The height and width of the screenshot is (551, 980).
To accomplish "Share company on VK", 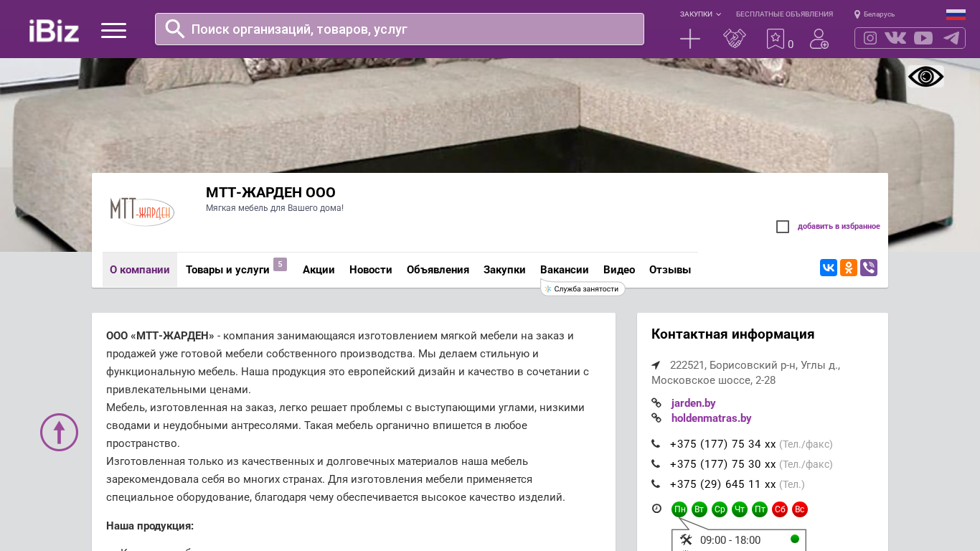I will point(829,268).
